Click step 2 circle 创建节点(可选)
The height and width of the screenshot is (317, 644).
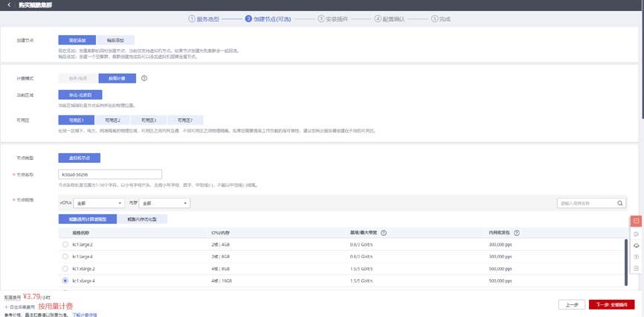coord(248,19)
